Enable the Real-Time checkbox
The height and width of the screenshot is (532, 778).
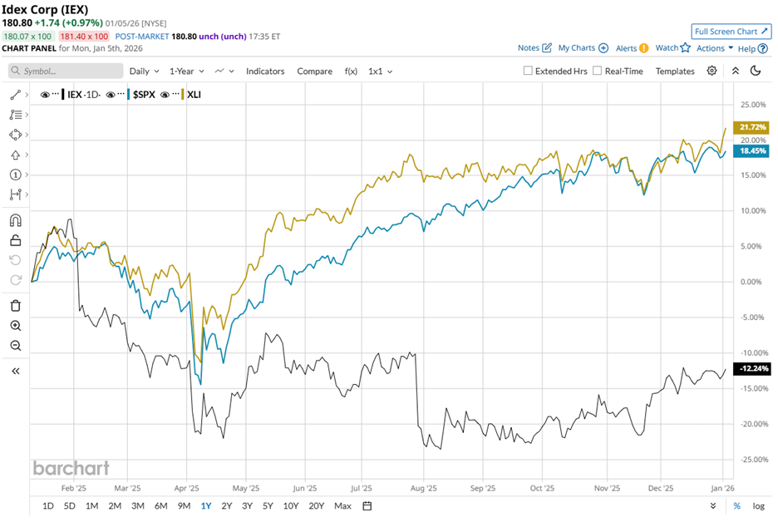597,71
